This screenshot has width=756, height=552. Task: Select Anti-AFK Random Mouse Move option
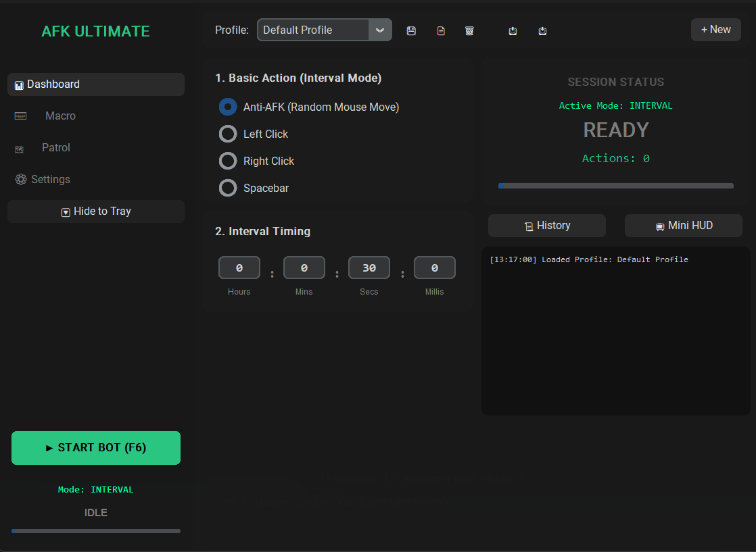[x=228, y=107]
